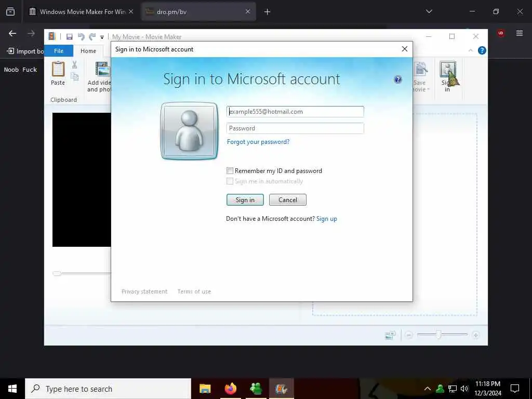Click the Save movie ribbon icon
532x399 pixels.
(x=421, y=70)
